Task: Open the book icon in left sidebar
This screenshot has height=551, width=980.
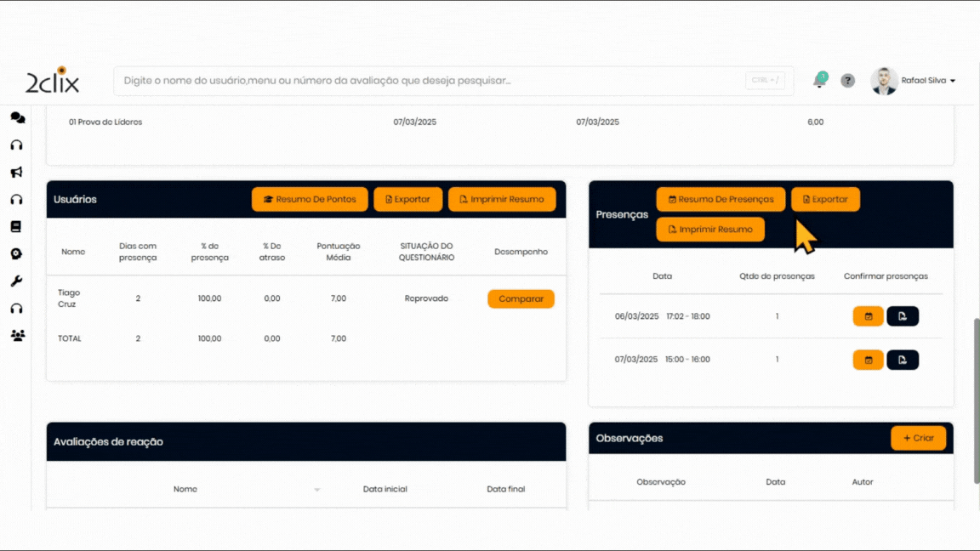Action: (16, 227)
